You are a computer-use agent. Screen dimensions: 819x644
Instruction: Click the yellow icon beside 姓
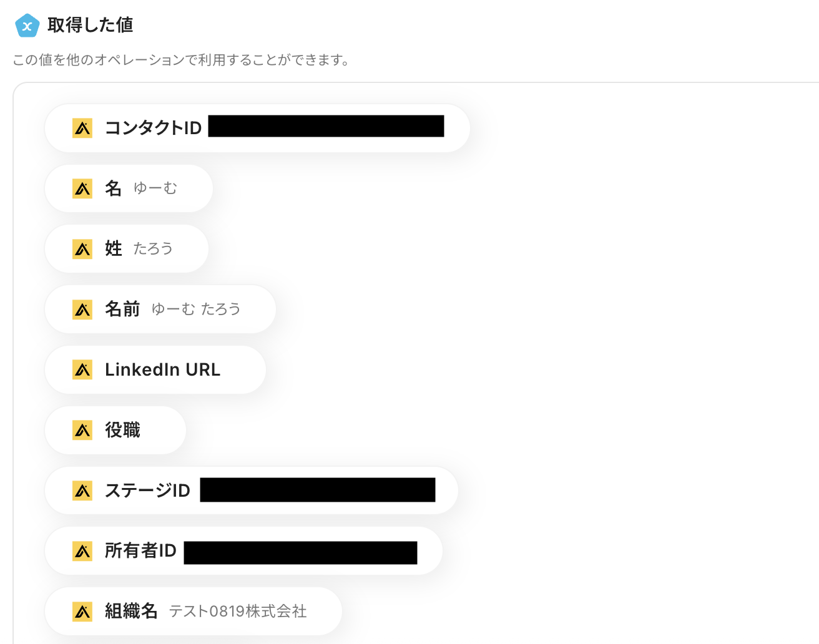point(82,249)
